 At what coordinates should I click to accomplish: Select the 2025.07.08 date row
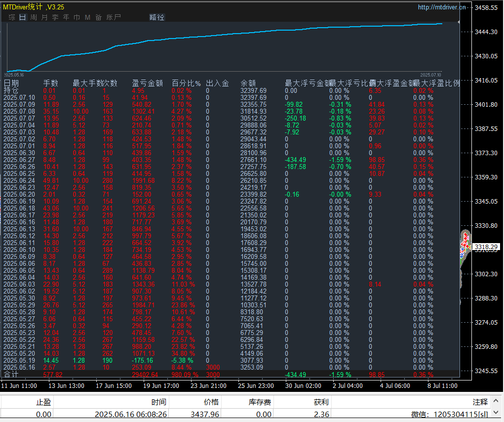[19, 111]
